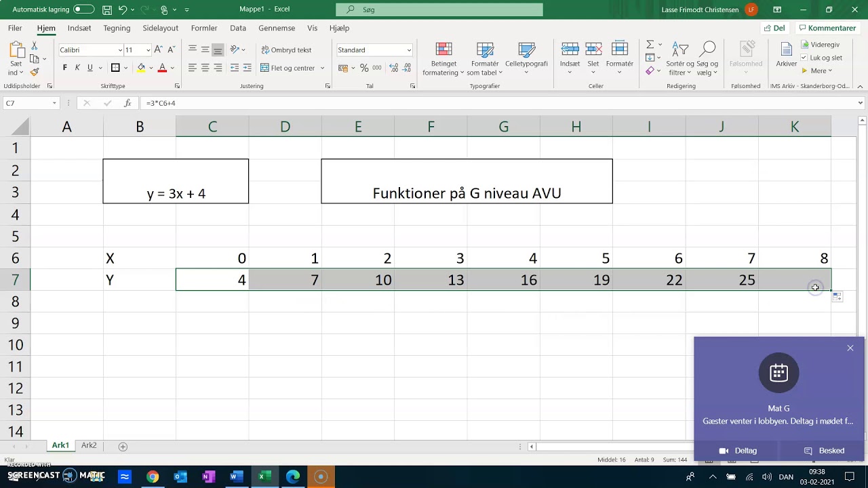Click the Save floppy disk icon
Screen dimensions: 868x488
107,9
